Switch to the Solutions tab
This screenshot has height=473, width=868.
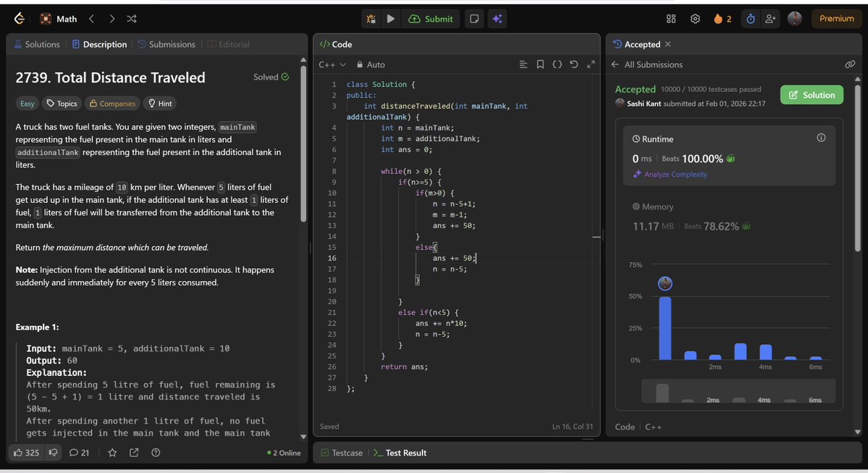(x=36, y=44)
